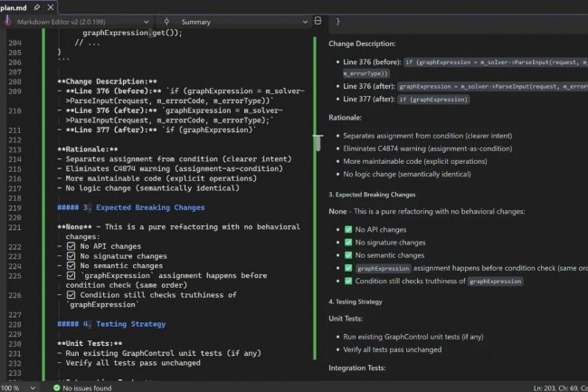Click the No issues found checkmark icon
588x392 pixels.
click(x=56, y=387)
